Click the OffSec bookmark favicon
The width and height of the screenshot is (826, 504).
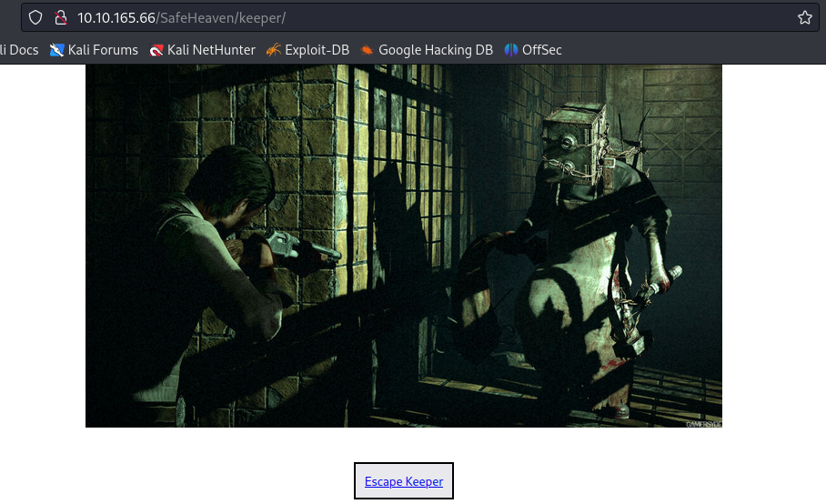point(511,50)
